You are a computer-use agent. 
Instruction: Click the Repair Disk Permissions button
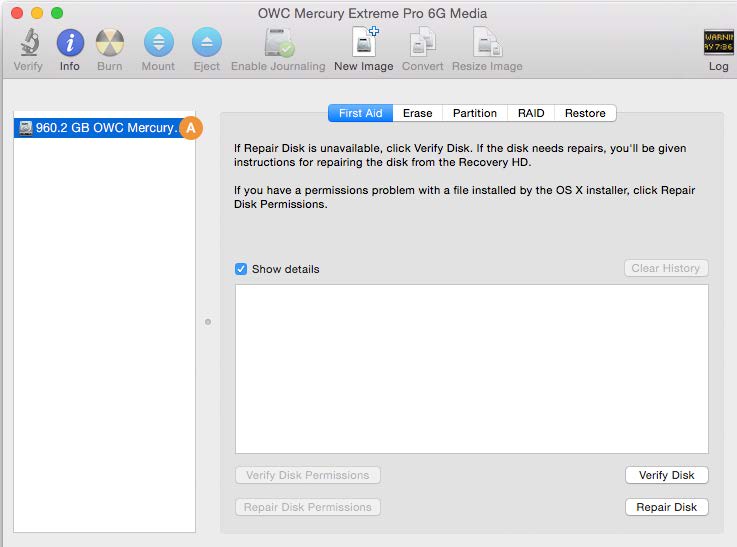click(308, 507)
